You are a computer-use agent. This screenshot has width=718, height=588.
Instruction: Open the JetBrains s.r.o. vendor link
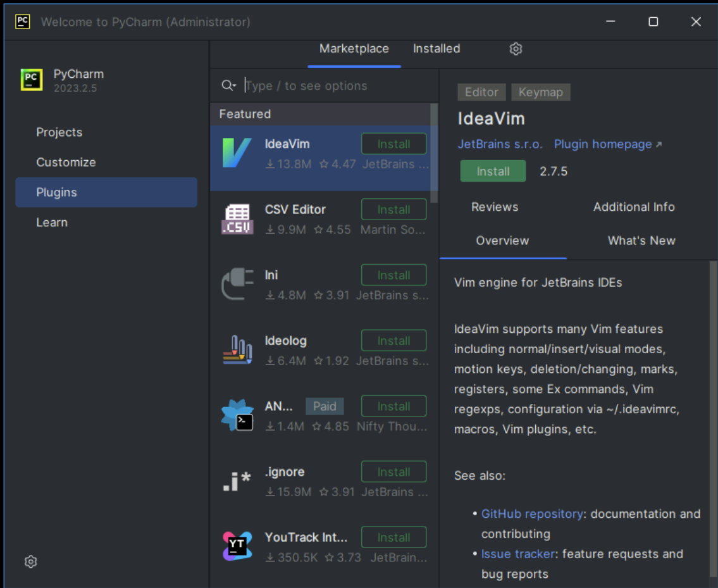pyautogui.click(x=500, y=144)
